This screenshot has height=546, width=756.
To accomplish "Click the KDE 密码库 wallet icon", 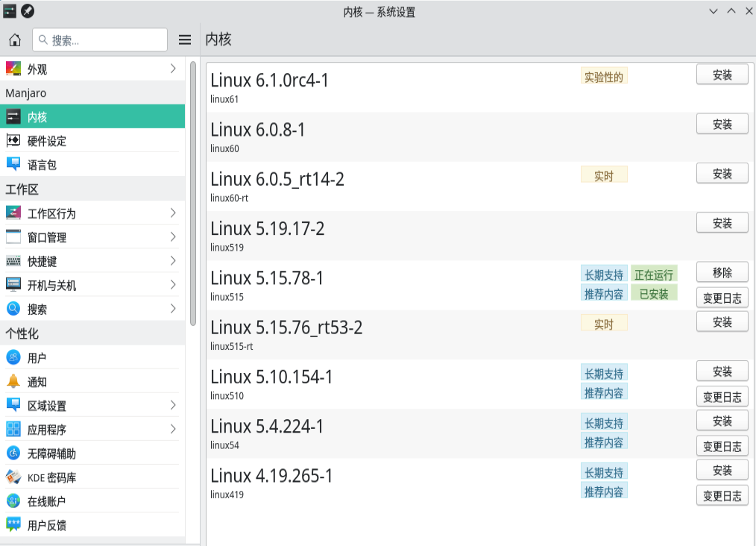I will [x=13, y=477].
